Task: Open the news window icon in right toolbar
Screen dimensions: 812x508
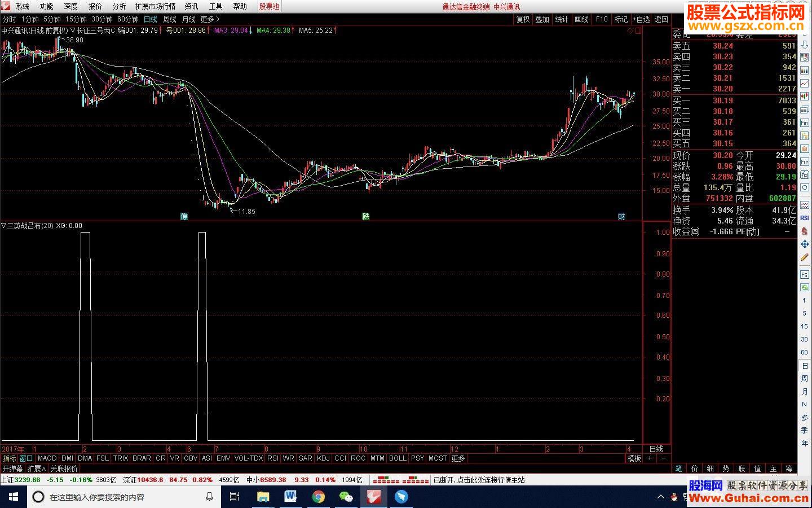Action: [805, 109]
